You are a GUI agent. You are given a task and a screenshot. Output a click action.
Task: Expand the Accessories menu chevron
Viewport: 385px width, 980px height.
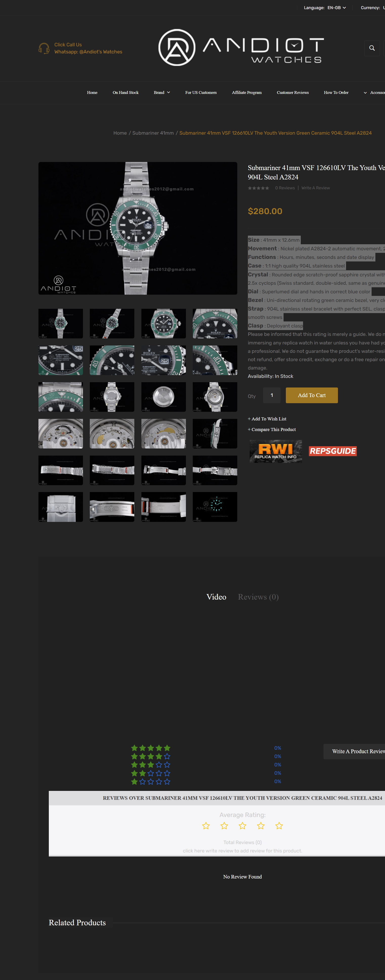pyautogui.click(x=365, y=93)
